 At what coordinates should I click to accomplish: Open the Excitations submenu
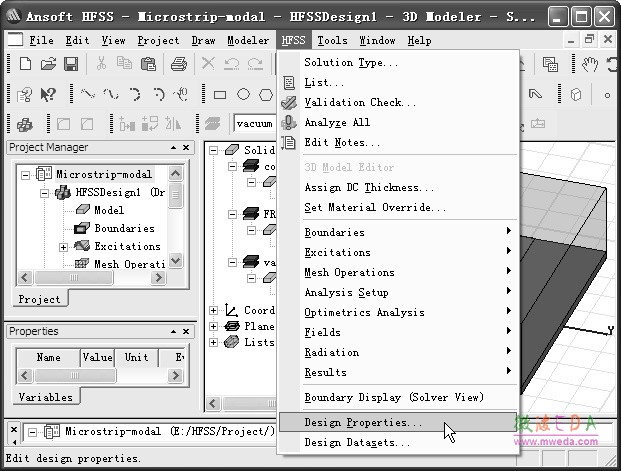tap(398, 252)
